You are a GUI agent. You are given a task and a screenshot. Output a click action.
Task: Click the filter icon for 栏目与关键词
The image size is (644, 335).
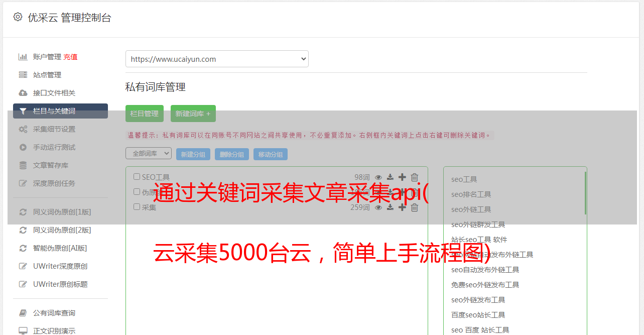coord(23,111)
